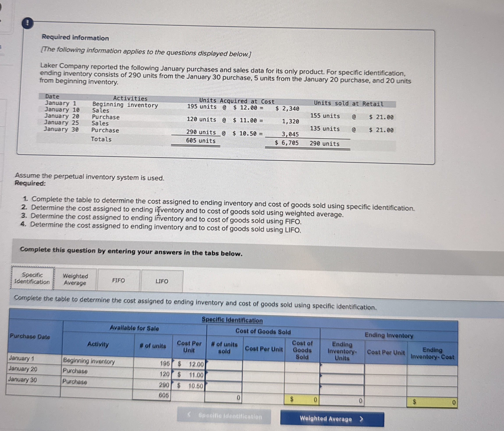Click ending inventory units for January 1
The image size is (504, 431).
342,369
